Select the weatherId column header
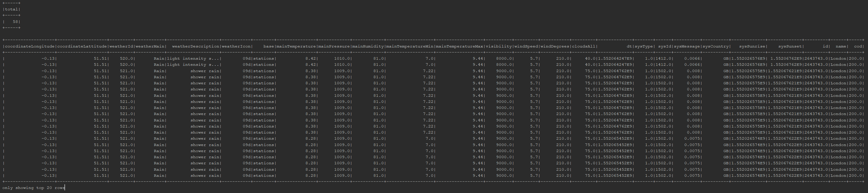The width and height of the screenshot is (868, 193). (x=121, y=46)
